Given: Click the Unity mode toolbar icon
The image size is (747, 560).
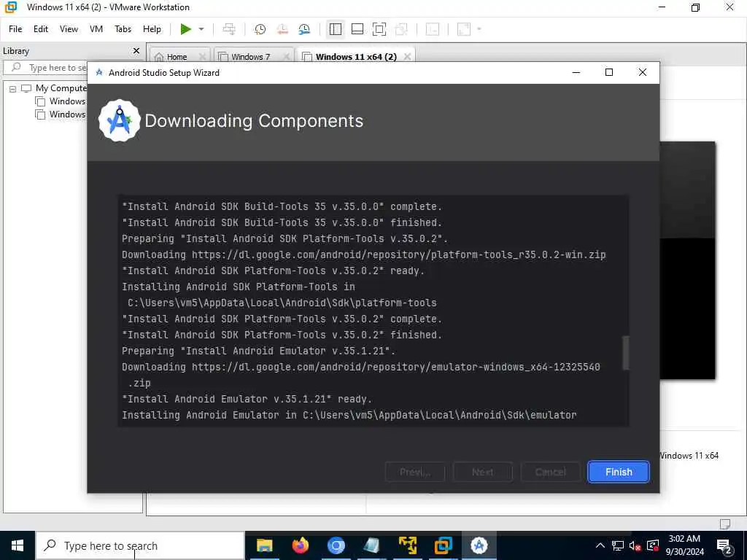Looking at the screenshot, I should [x=402, y=29].
